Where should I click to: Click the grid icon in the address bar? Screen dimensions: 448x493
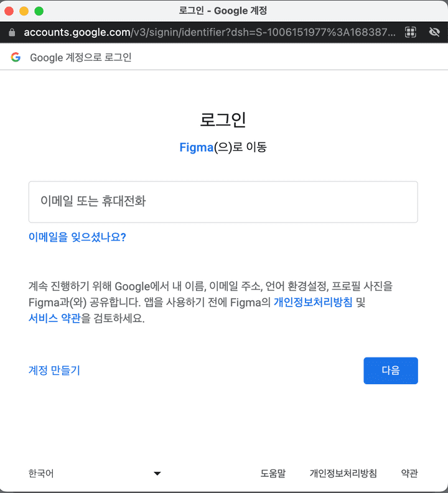click(410, 32)
